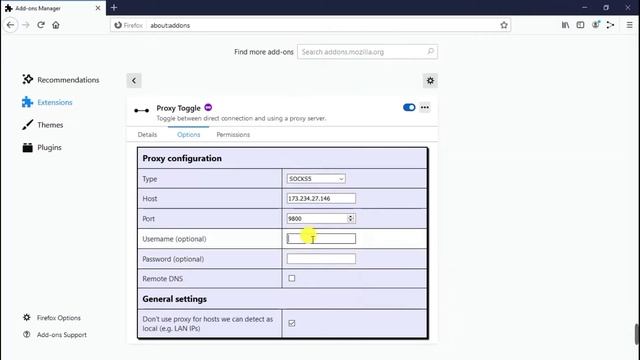Reload the current page

click(x=41, y=25)
